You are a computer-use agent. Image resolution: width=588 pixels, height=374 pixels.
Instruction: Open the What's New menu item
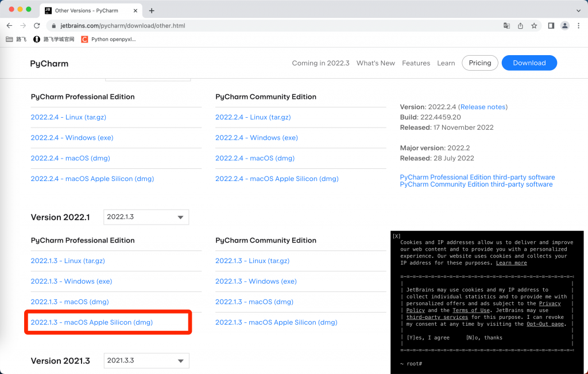(x=376, y=63)
